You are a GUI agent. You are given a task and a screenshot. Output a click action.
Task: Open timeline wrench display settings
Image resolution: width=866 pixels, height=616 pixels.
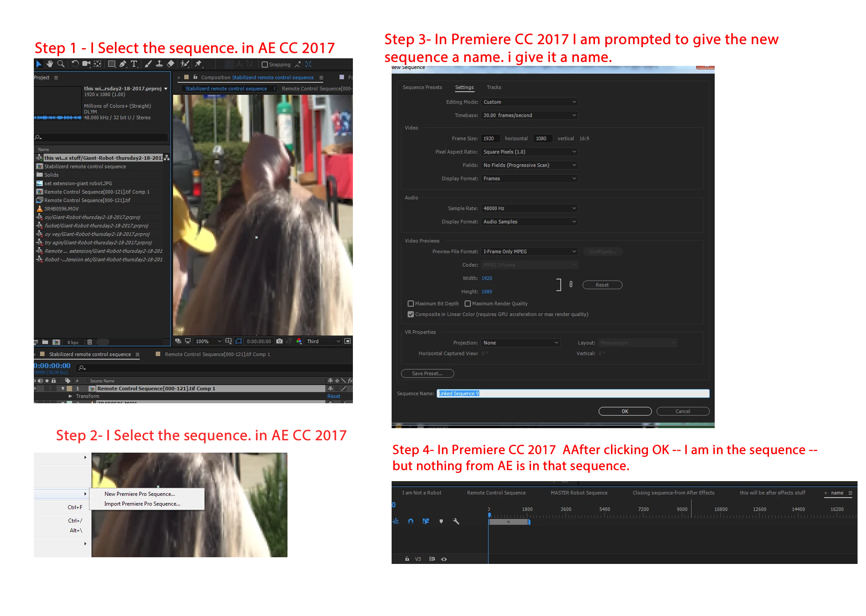click(456, 521)
